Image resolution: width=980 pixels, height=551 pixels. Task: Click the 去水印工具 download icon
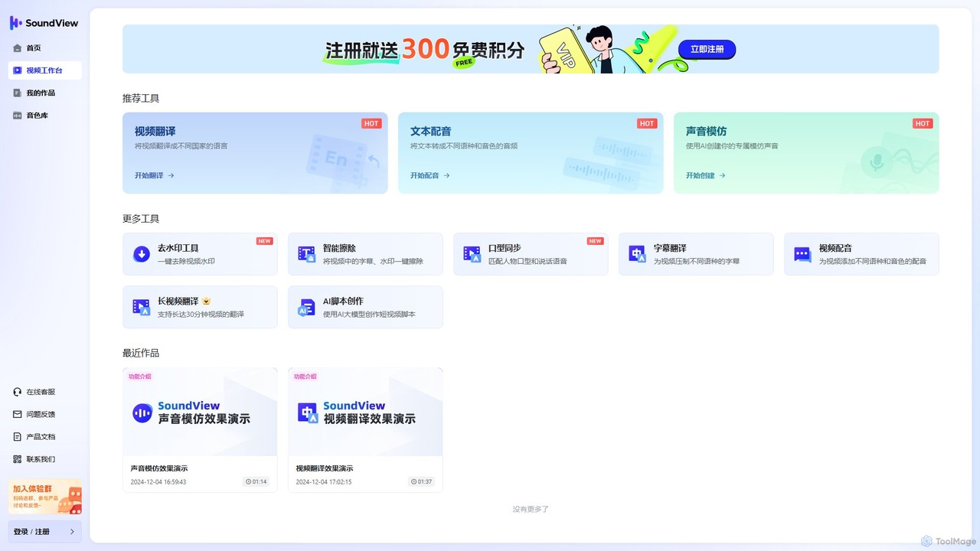tap(142, 254)
